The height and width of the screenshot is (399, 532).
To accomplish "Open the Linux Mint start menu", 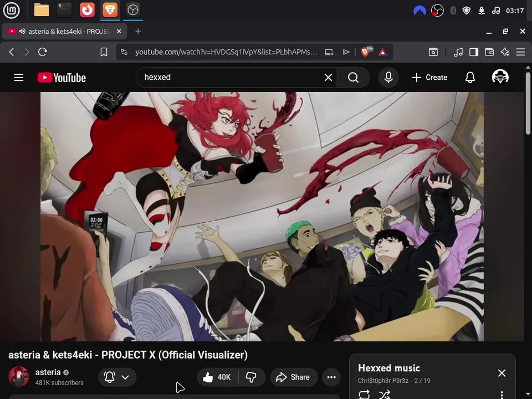I will point(11,10).
